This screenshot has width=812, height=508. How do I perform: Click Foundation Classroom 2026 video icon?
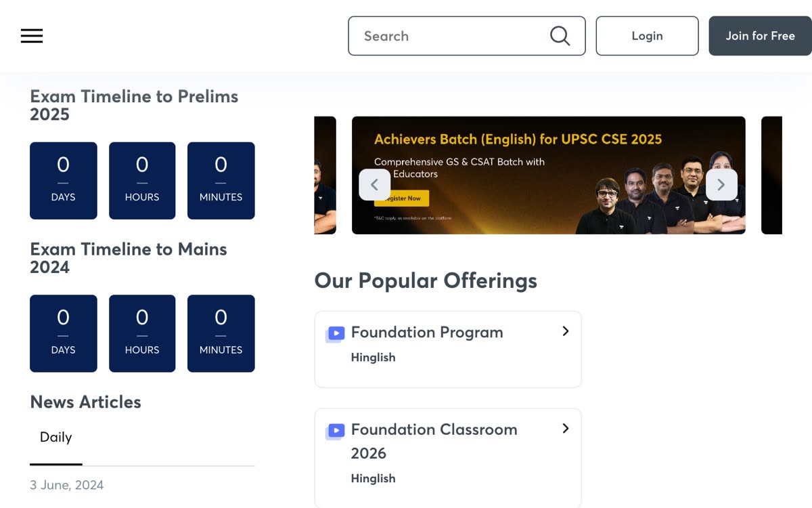tap(335, 431)
